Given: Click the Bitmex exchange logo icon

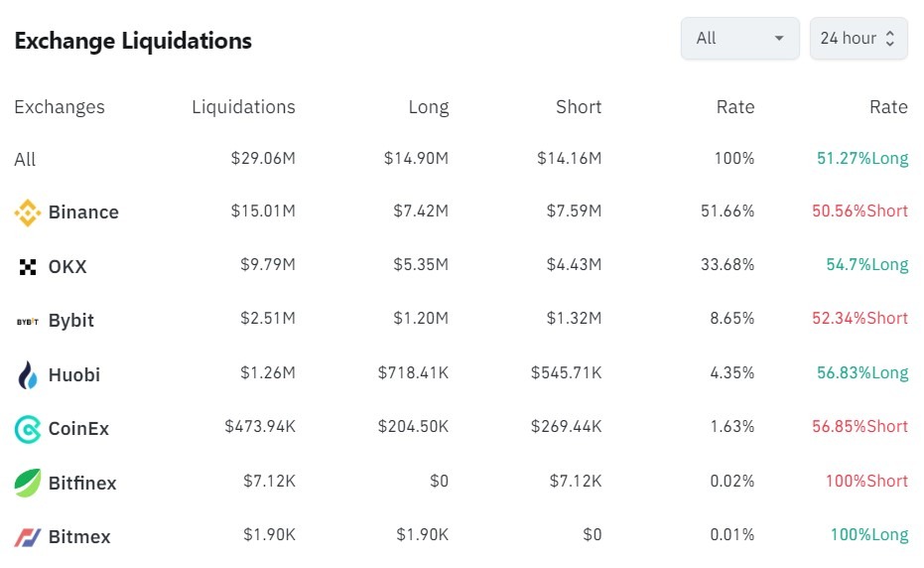Looking at the screenshot, I should pos(27,537).
